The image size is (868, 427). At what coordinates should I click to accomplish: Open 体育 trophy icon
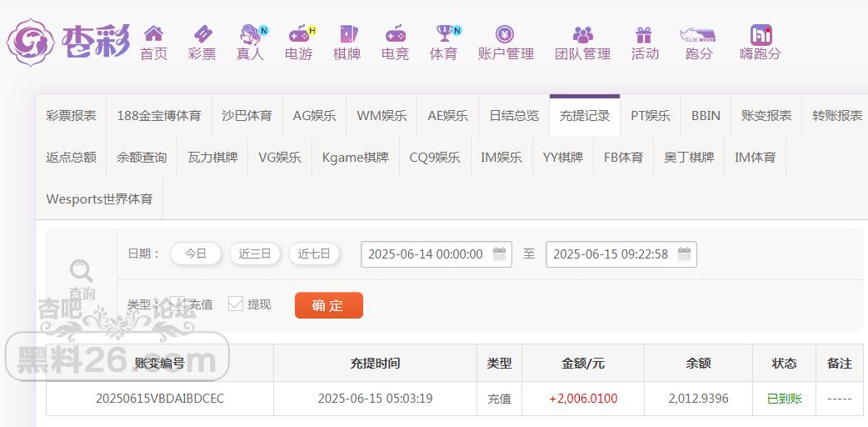point(444,34)
